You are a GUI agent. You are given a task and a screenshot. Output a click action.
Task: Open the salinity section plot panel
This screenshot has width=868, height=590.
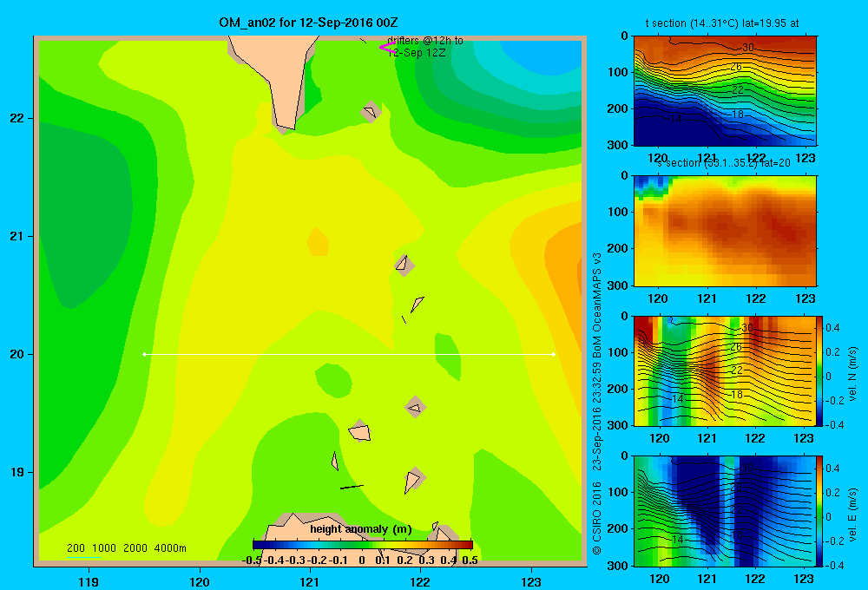(x=725, y=231)
